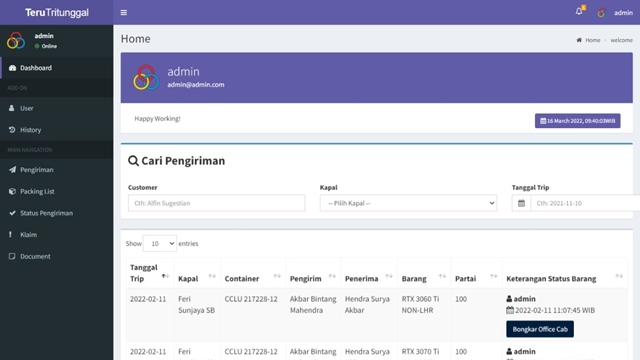Click the Klaim exclamation icon
The image size is (640, 360).
(x=11, y=234)
